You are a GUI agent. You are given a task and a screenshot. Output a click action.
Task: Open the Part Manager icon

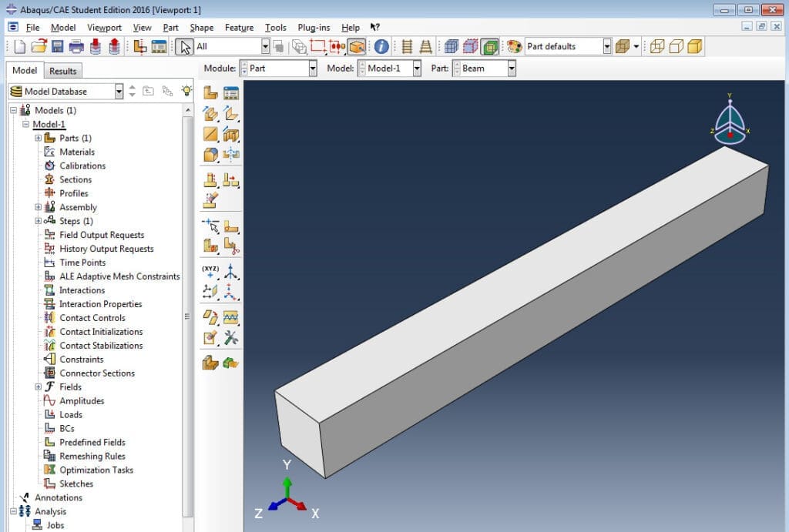tap(230, 93)
